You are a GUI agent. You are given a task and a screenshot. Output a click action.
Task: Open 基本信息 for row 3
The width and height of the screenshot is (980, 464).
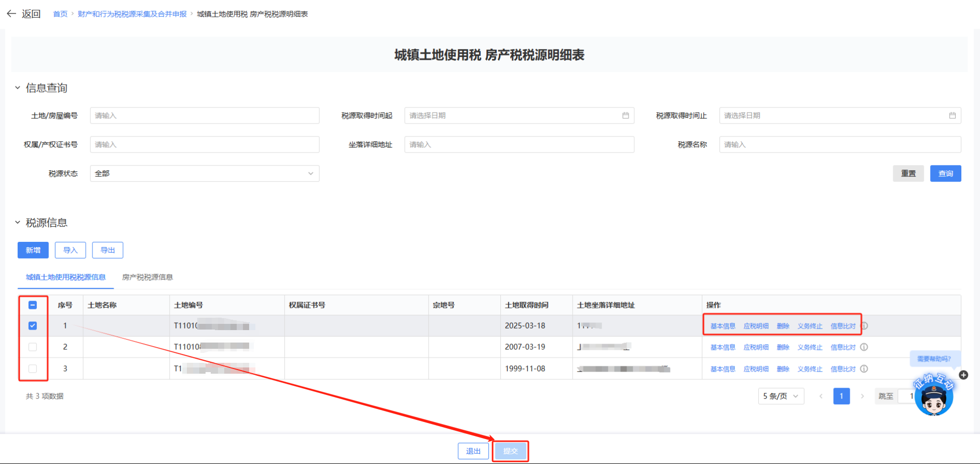pos(723,369)
